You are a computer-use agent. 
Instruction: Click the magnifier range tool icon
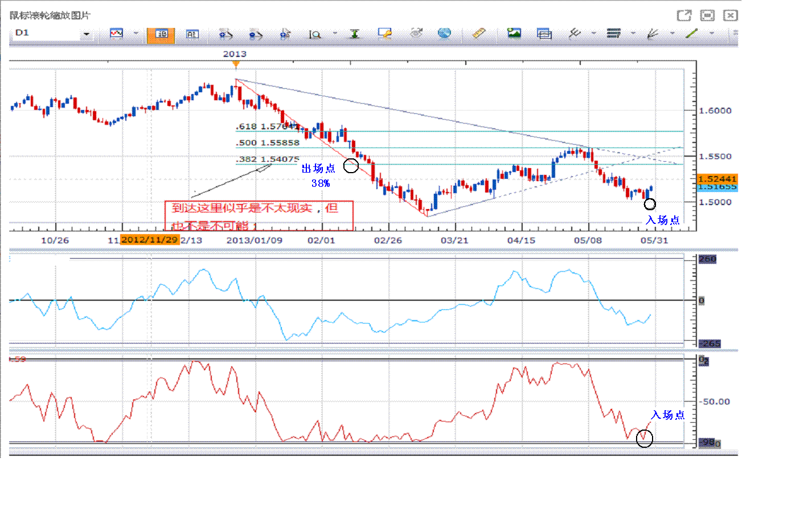pos(315,35)
